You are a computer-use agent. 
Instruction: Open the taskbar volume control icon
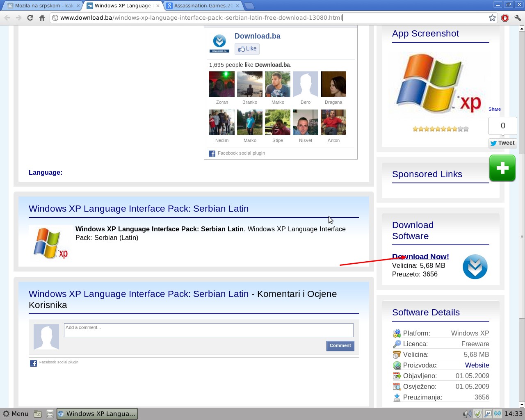point(467,414)
